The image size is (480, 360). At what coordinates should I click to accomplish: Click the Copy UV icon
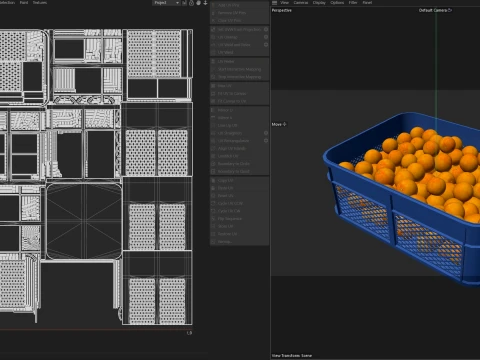pyautogui.click(x=214, y=180)
